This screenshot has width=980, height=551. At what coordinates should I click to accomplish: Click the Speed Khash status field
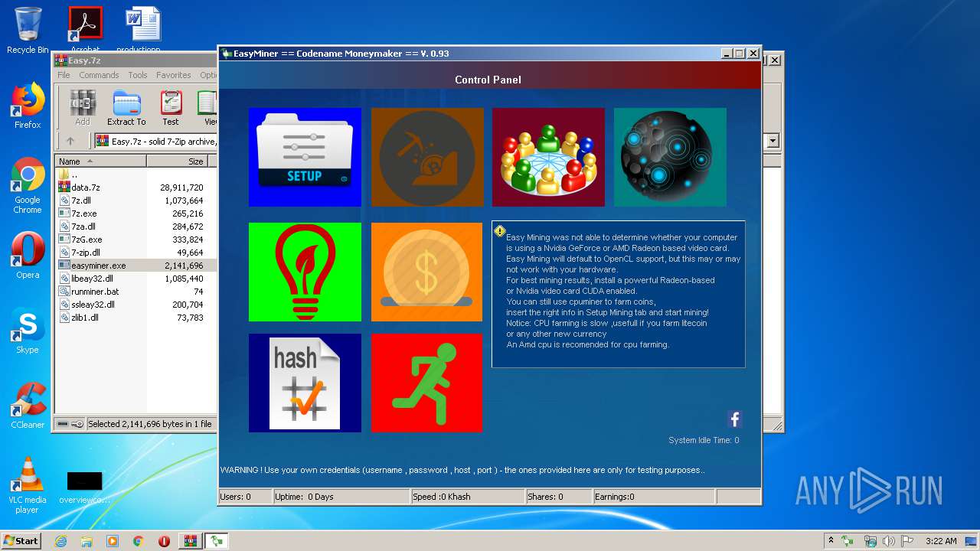(467, 497)
